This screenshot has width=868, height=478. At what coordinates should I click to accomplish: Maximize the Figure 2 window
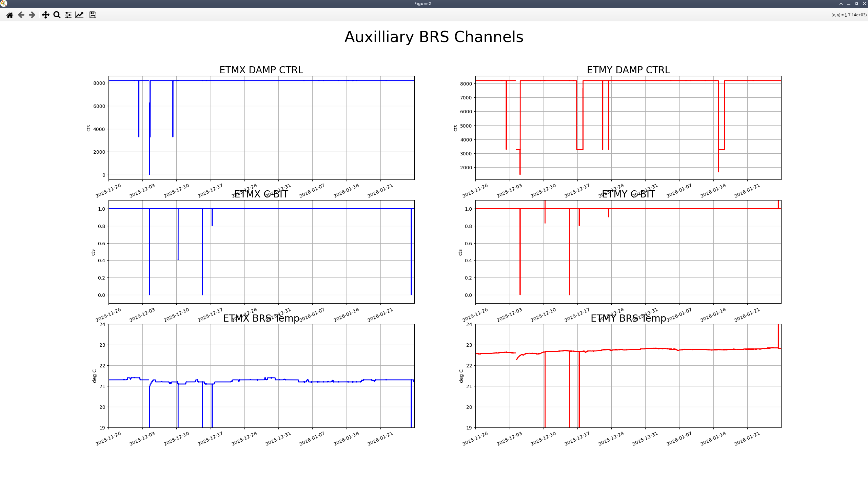pyautogui.click(x=856, y=4)
